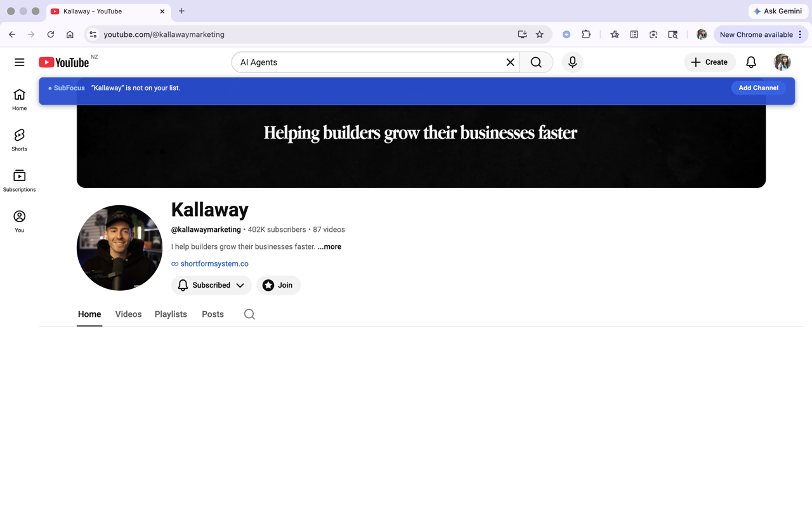Expand the Subscribed notification dropdown
The height and width of the screenshot is (508, 812).
point(211,285)
